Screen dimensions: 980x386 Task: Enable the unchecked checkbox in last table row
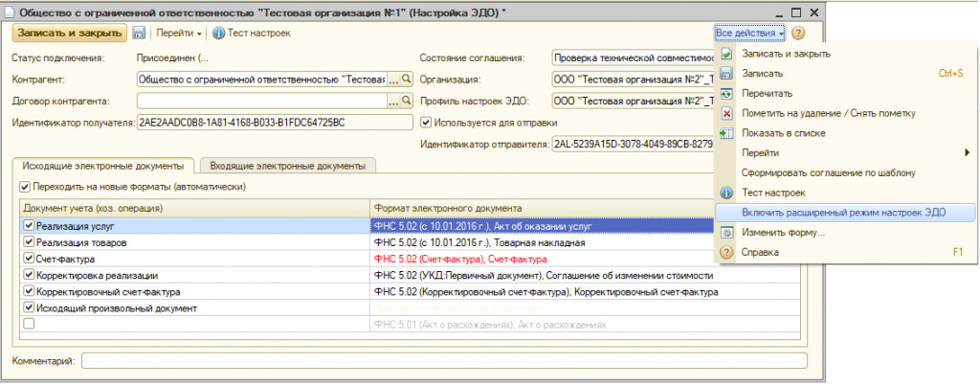pyautogui.click(x=28, y=324)
